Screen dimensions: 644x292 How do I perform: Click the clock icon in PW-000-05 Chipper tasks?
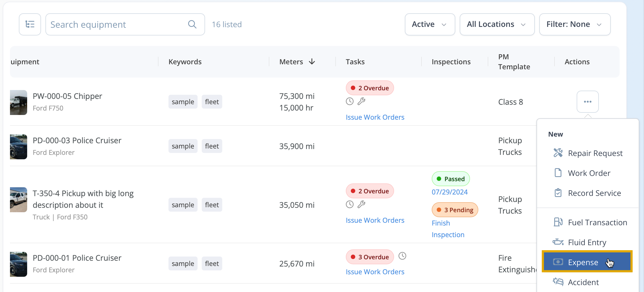tap(350, 101)
